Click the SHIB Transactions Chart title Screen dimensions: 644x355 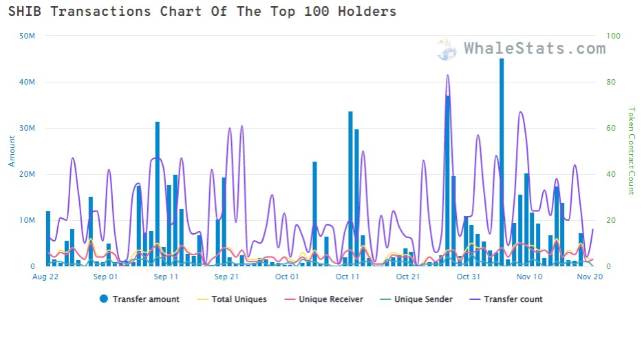[x=202, y=12]
